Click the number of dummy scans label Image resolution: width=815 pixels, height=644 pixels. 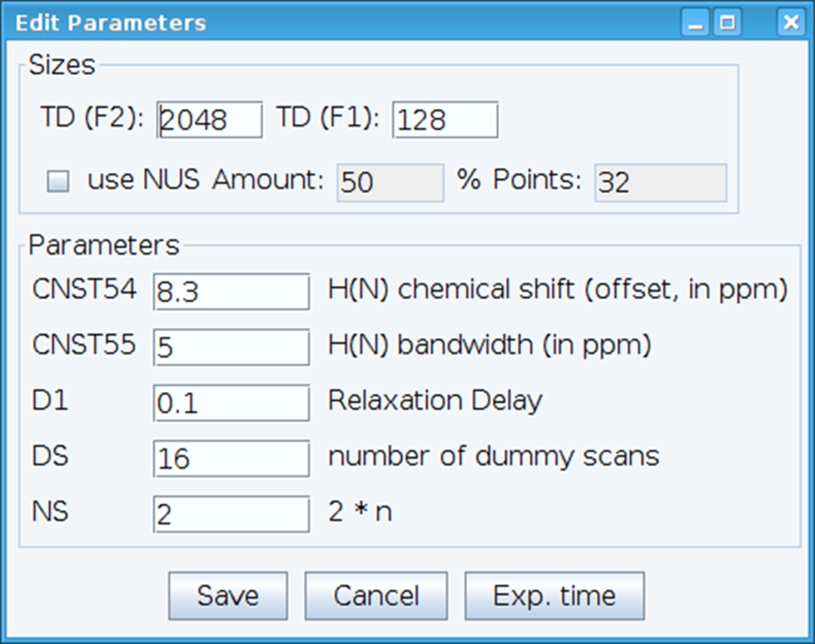(x=494, y=456)
